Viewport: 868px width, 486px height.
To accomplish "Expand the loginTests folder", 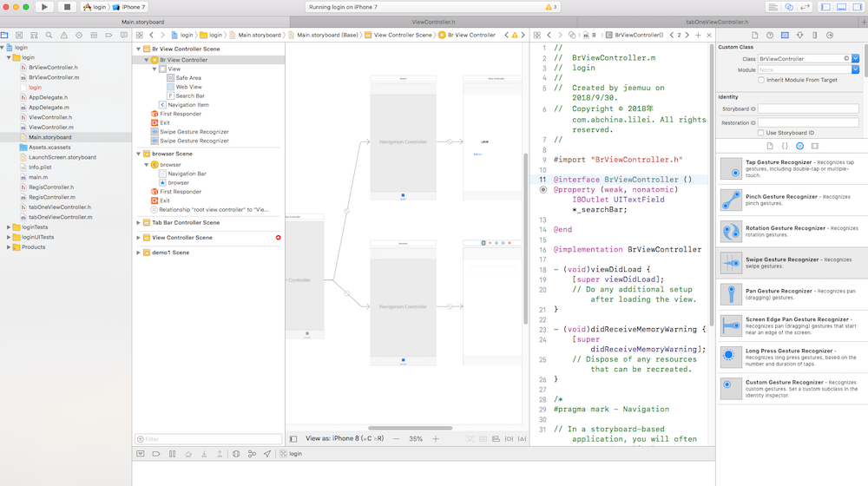I will click(x=9, y=227).
